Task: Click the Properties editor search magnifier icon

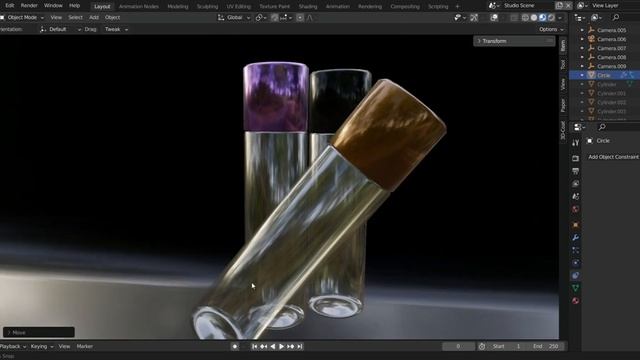Action: pos(602,127)
